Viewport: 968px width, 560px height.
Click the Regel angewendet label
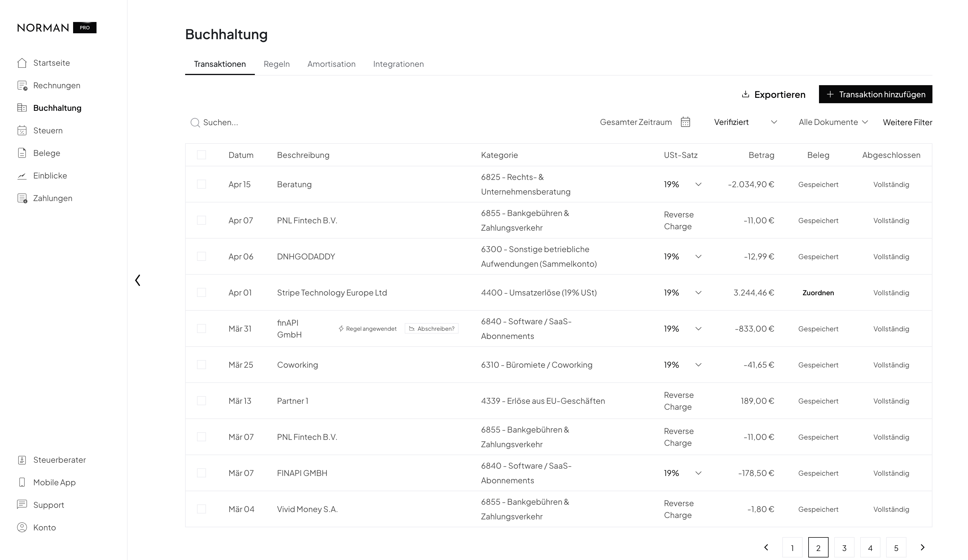(371, 329)
